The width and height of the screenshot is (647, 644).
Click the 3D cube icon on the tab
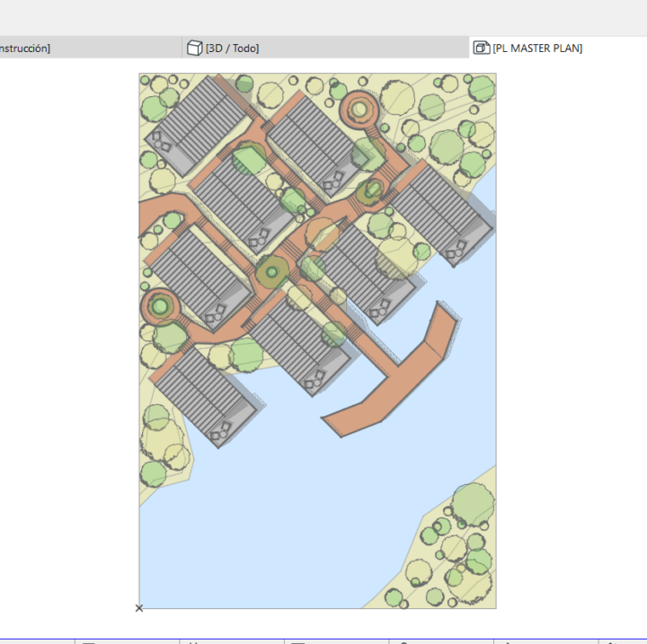point(194,48)
